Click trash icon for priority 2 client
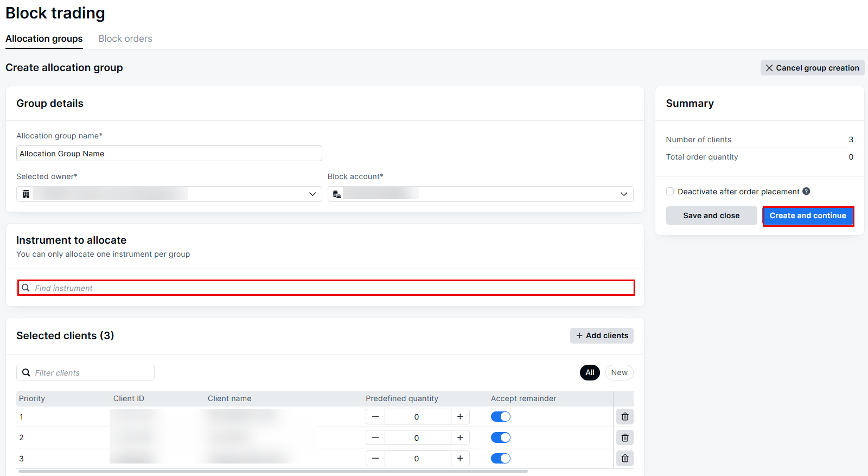 pyautogui.click(x=624, y=437)
